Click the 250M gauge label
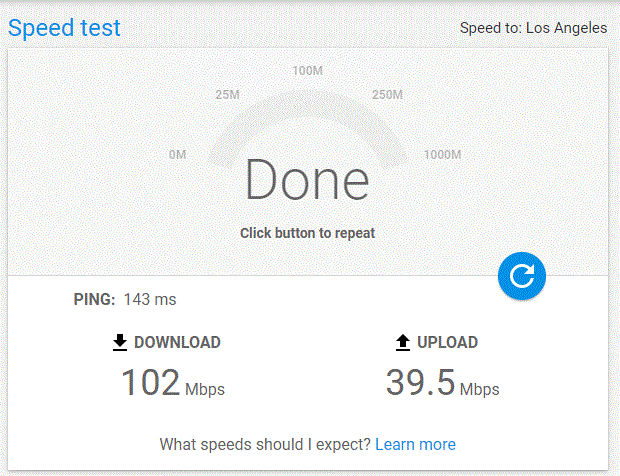This screenshot has width=620, height=476. click(387, 95)
